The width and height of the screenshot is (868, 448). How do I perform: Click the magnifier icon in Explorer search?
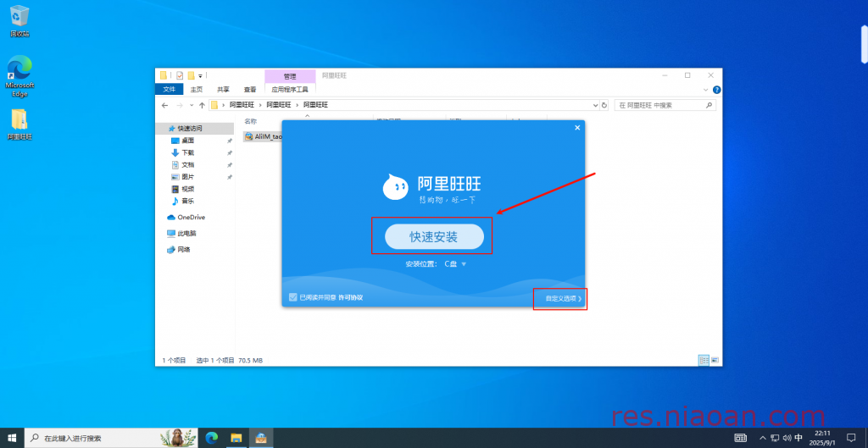(x=709, y=104)
